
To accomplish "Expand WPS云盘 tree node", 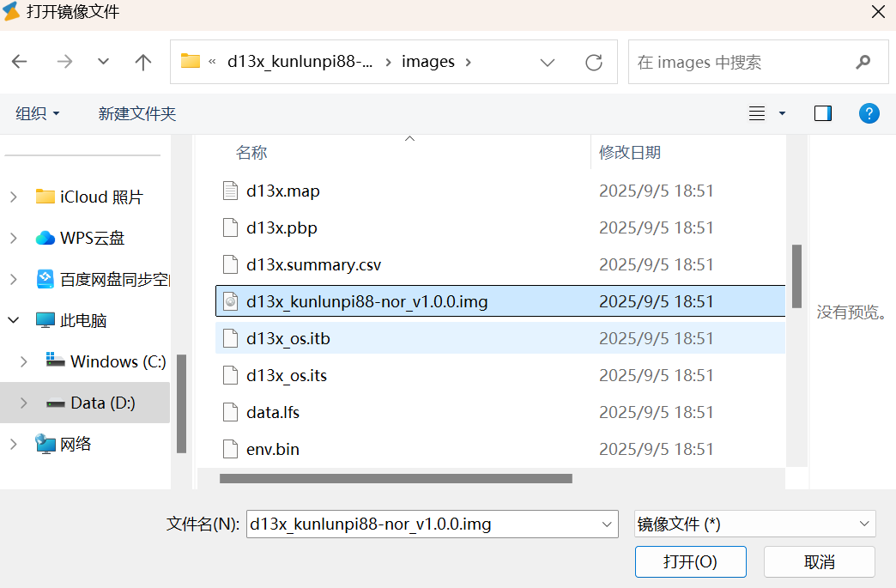I will tap(14, 239).
